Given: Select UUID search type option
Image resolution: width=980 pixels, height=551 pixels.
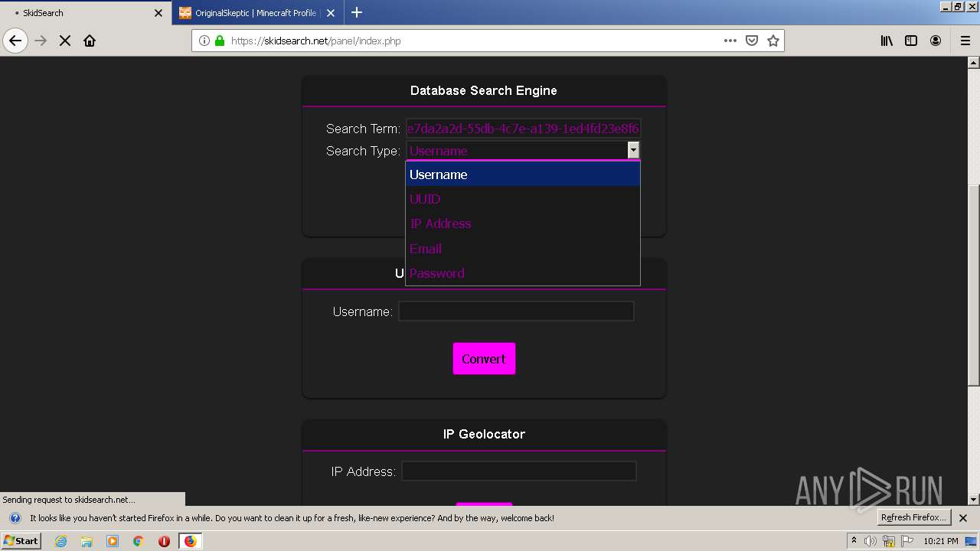Looking at the screenshot, I should [x=522, y=199].
